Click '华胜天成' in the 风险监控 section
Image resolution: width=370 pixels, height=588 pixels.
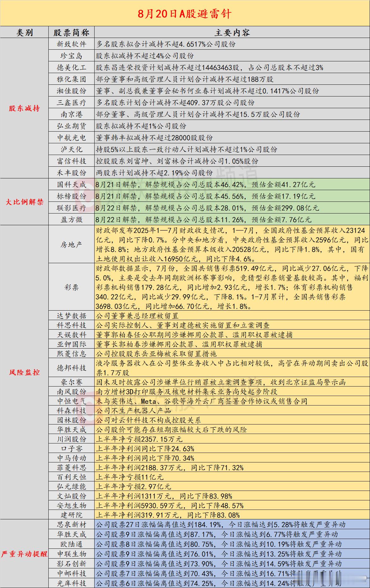click(x=71, y=430)
